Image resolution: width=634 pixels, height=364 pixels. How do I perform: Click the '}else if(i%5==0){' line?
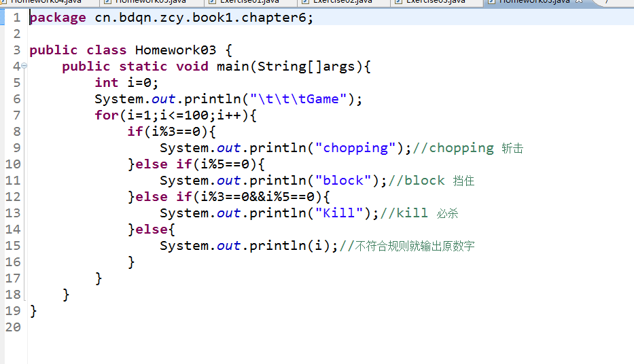(x=196, y=164)
